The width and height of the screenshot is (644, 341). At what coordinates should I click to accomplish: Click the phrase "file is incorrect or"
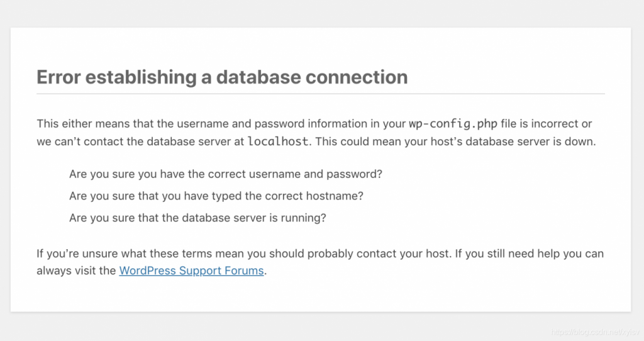tap(547, 124)
